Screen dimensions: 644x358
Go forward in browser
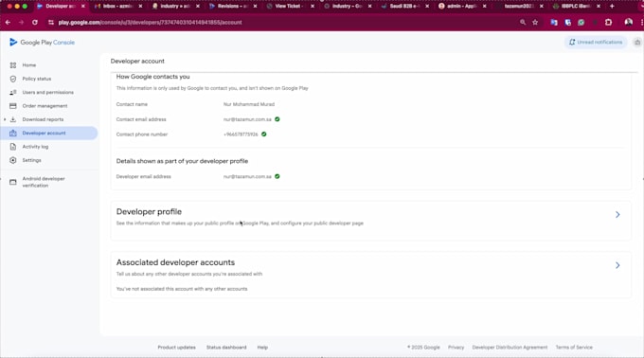(21, 22)
